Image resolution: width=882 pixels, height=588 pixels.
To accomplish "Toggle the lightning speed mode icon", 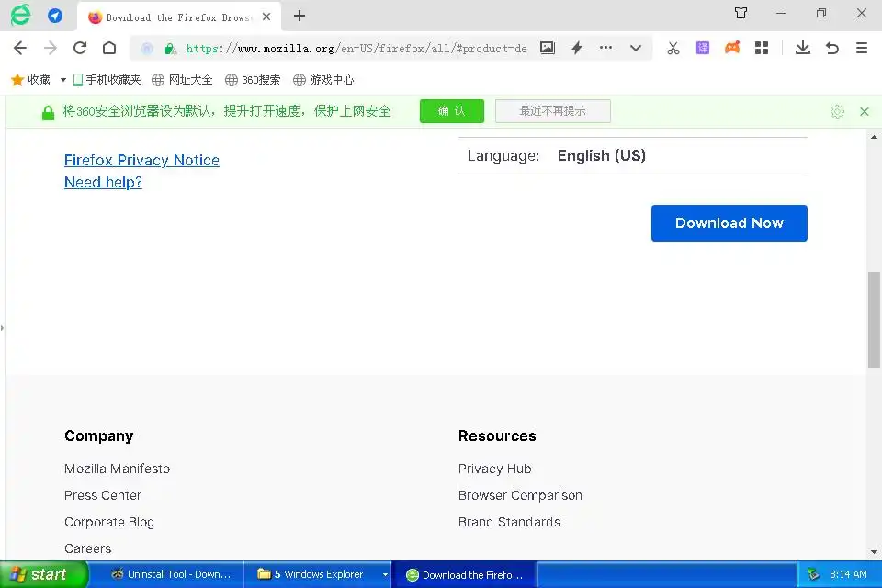I will 577,48.
